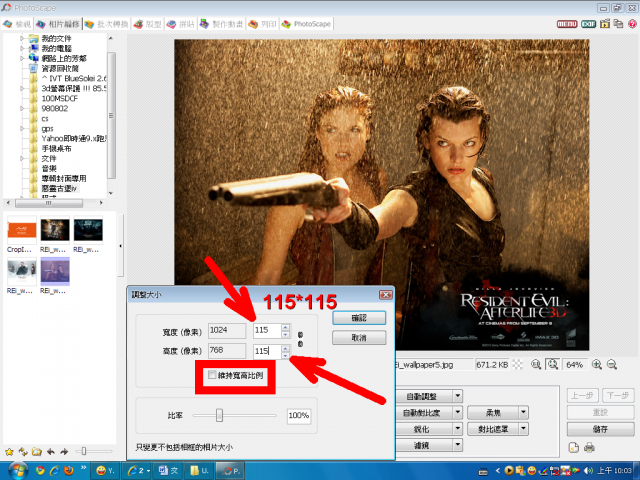The image size is (640, 480).
Task: Click the 確認 confirm button
Action: 359,318
